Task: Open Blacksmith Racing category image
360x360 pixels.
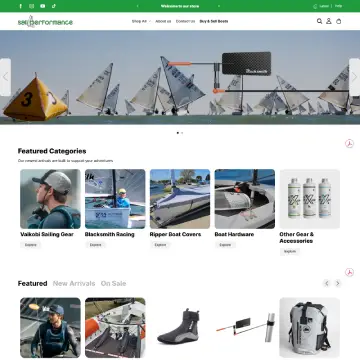Action: tap(115, 199)
